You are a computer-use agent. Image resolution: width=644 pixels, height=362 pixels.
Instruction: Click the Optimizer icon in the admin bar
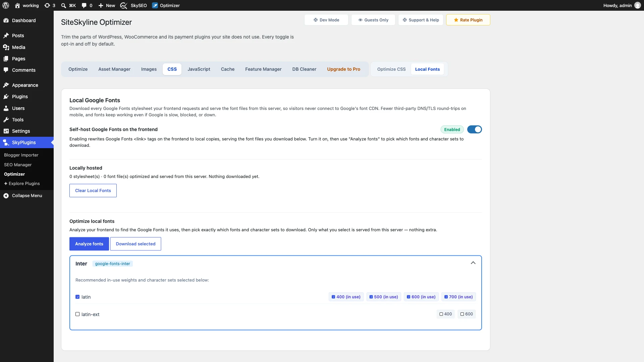click(155, 5)
